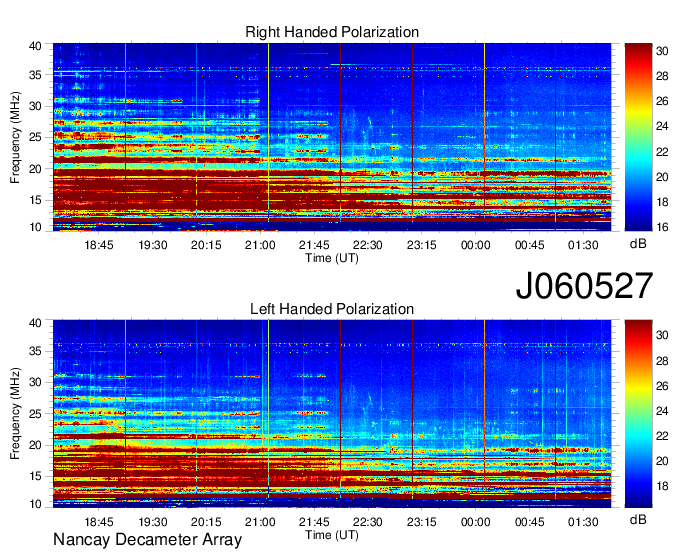Click dB unit label of Right Handed color bar

pyautogui.click(x=638, y=244)
